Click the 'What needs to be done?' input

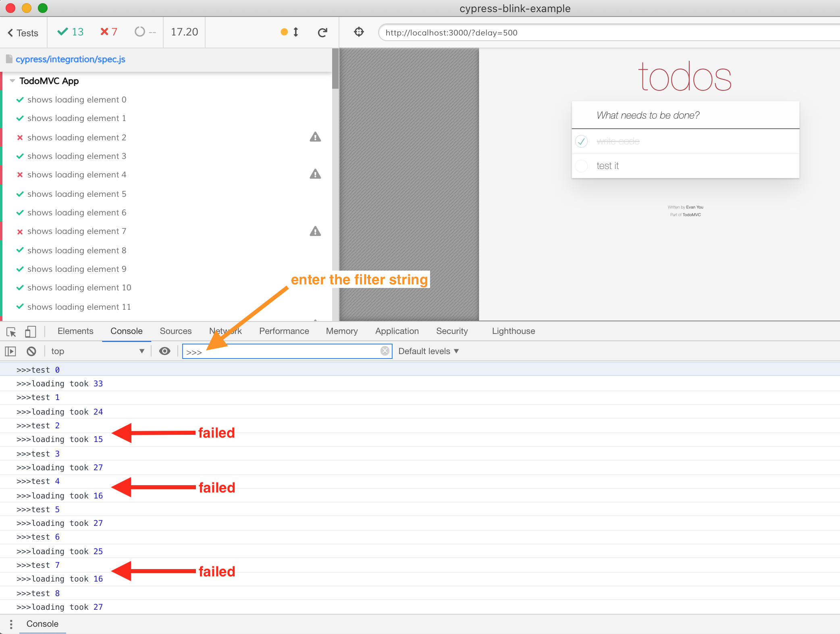tap(685, 115)
